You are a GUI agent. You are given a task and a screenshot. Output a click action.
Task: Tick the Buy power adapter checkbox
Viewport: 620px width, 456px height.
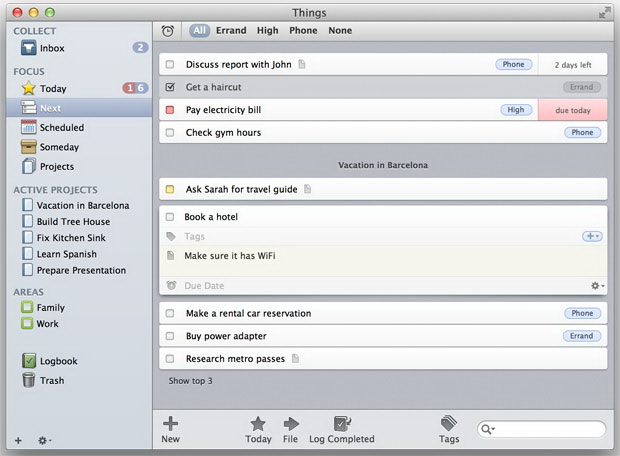(170, 336)
